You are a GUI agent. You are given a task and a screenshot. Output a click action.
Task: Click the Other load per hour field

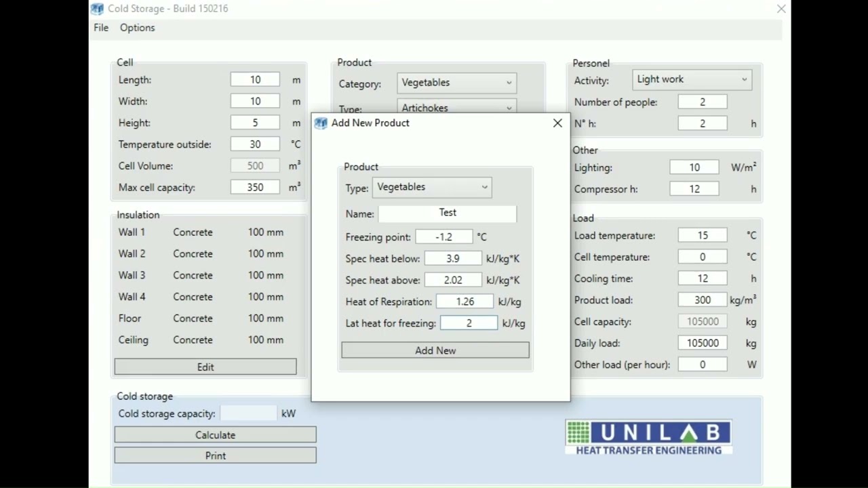pos(703,365)
